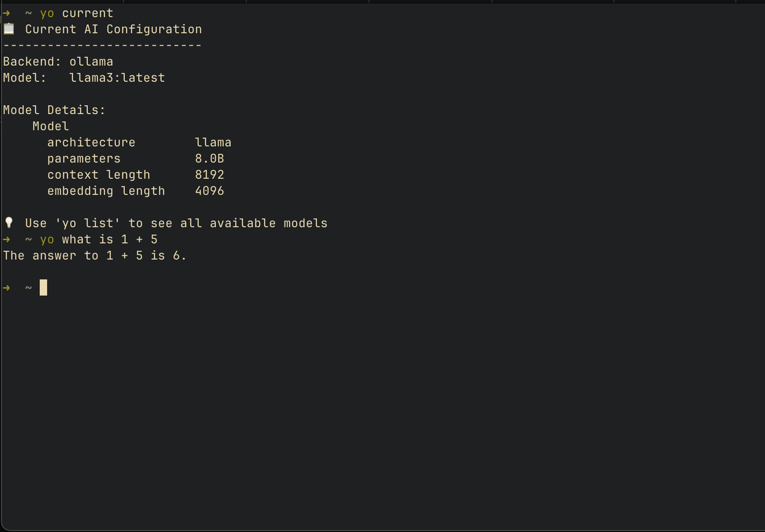Screen dimensions: 765x532
Task: Select the 'llama3:latest' model name
Action: (x=117, y=78)
